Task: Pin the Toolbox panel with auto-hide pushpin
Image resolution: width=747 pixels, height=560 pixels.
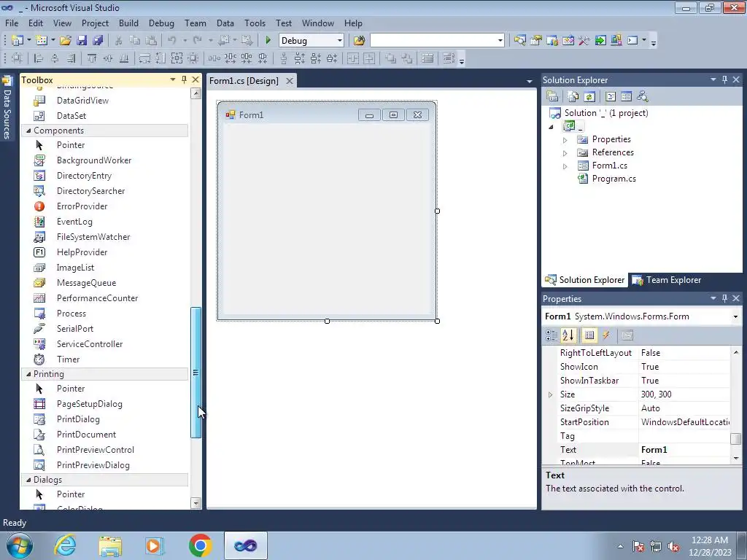Action: [184, 80]
